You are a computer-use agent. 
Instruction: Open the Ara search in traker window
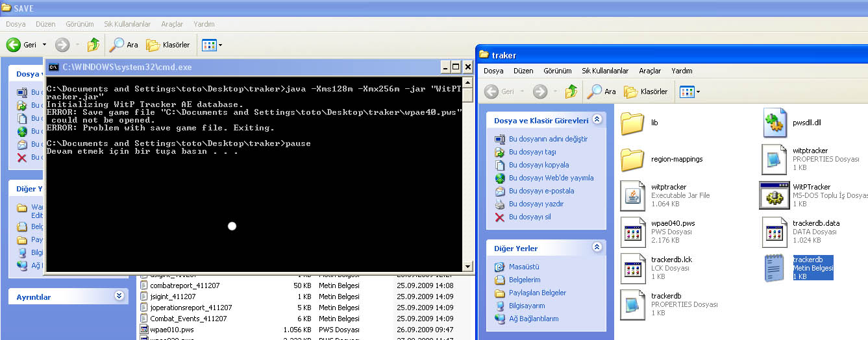click(x=601, y=91)
